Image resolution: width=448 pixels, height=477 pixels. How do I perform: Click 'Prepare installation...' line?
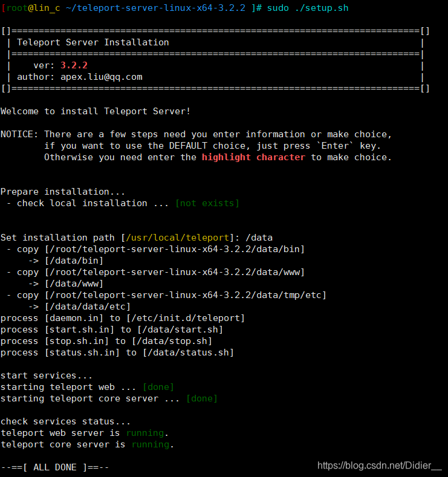63,192
